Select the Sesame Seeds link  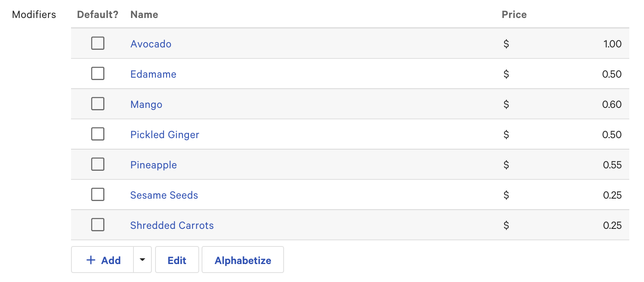coord(164,195)
